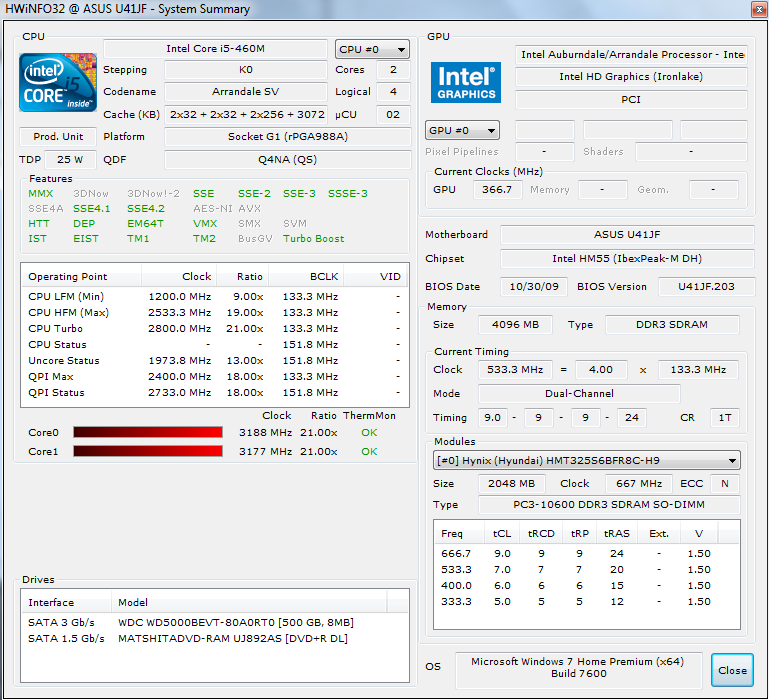Click the AES-NI feature label
The height and width of the screenshot is (700, 769).
[213, 208]
